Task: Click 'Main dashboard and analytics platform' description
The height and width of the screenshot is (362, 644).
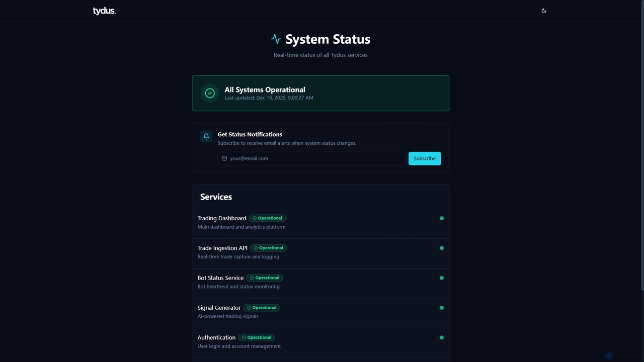Action: (242, 227)
